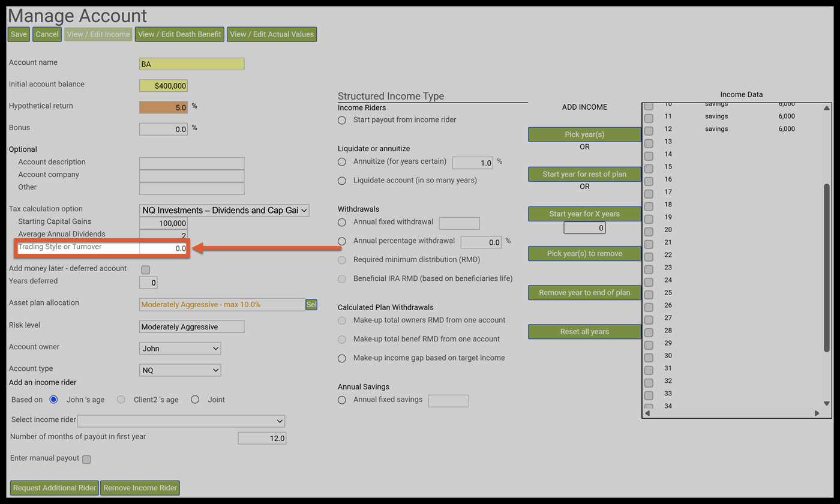
Task: Click the Pick year(s) button
Action: click(584, 134)
